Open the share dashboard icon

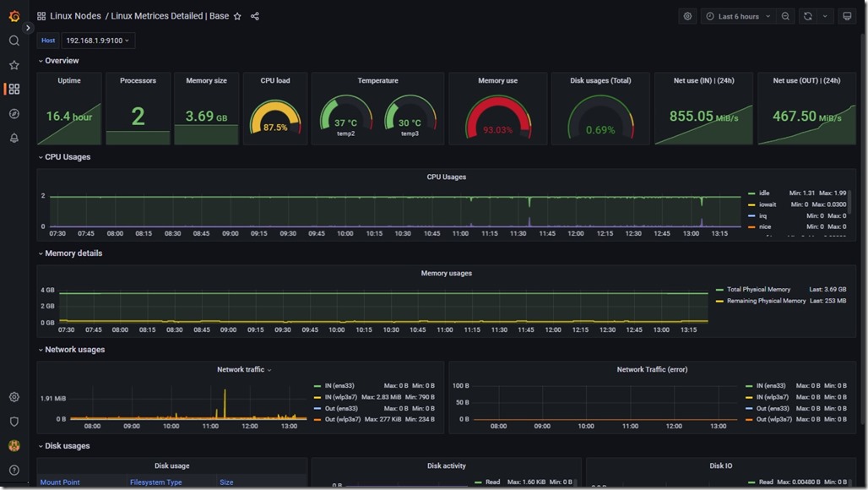(x=255, y=15)
